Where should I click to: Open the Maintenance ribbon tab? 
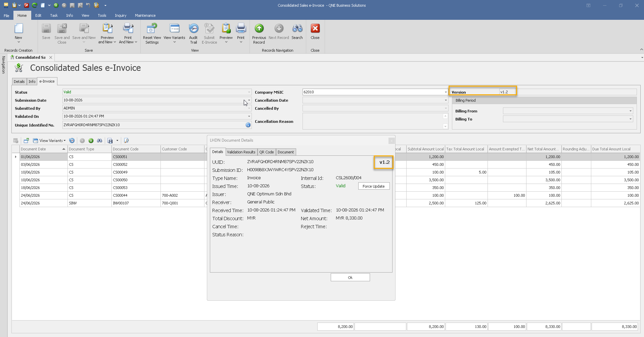point(145,15)
